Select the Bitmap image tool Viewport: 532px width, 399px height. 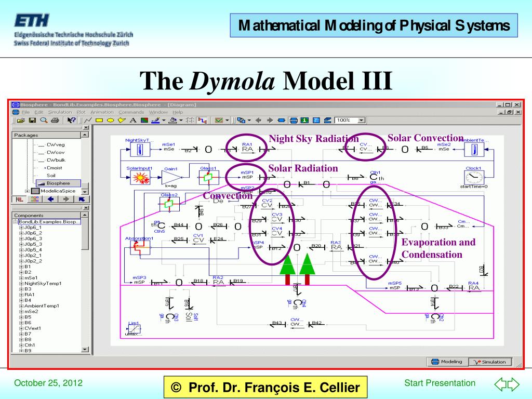144,120
